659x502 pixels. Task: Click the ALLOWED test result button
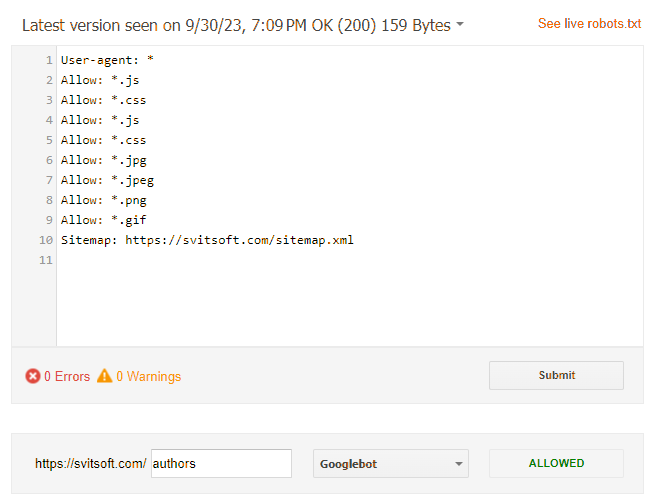tap(556, 463)
